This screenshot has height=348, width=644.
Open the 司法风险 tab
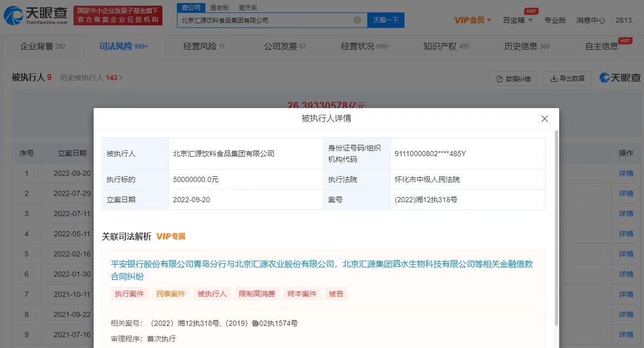(124, 47)
